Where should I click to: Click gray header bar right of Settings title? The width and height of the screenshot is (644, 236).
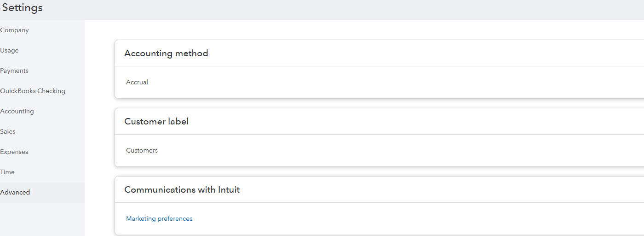point(322,9)
